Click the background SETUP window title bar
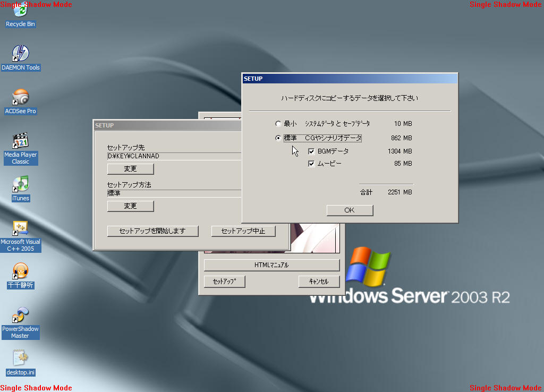Viewport: 544px width, 392px height. pyautogui.click(x=167, y=125)
